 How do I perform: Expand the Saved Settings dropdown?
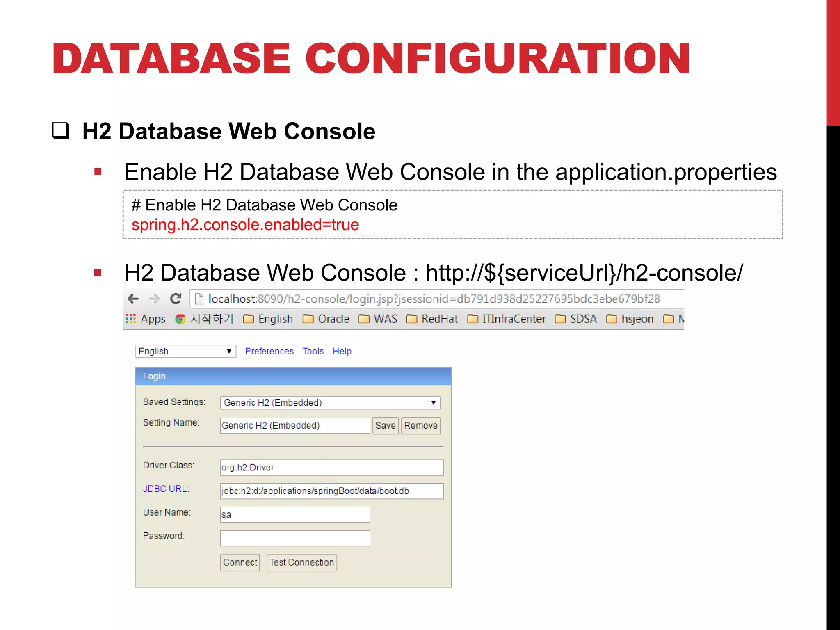(330, 402)
